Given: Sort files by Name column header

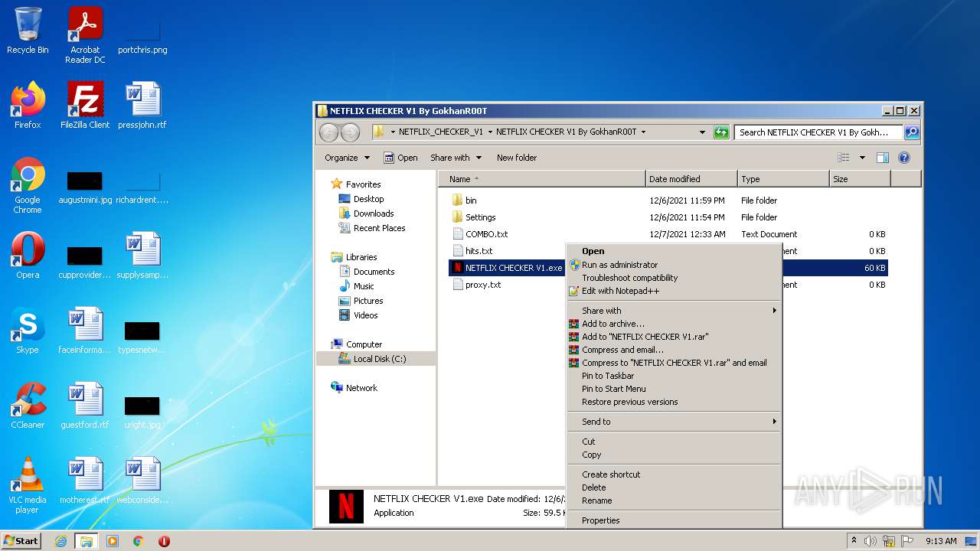Looking at the screenshot, I should (x=542, y=179).
